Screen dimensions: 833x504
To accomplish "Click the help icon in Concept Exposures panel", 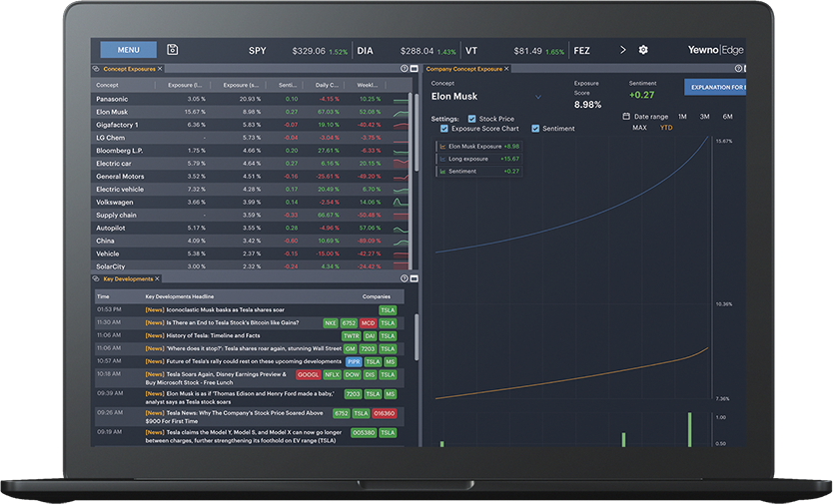I will [405, 69].
